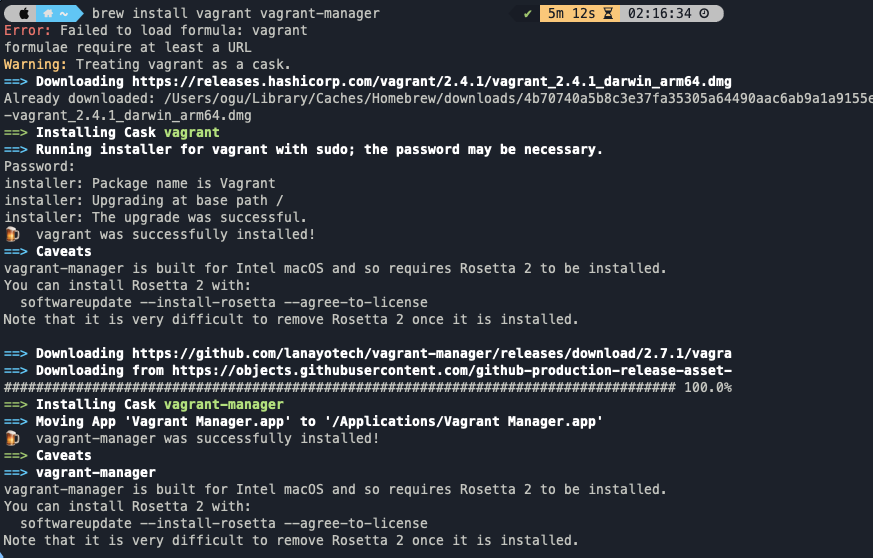
Task: Click 'installer: Package name is Vagrant'
Action: pos(140,183)
